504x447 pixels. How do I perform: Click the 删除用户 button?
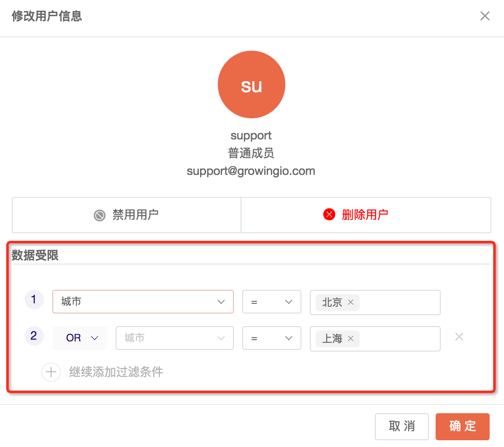tap(366, 215)
